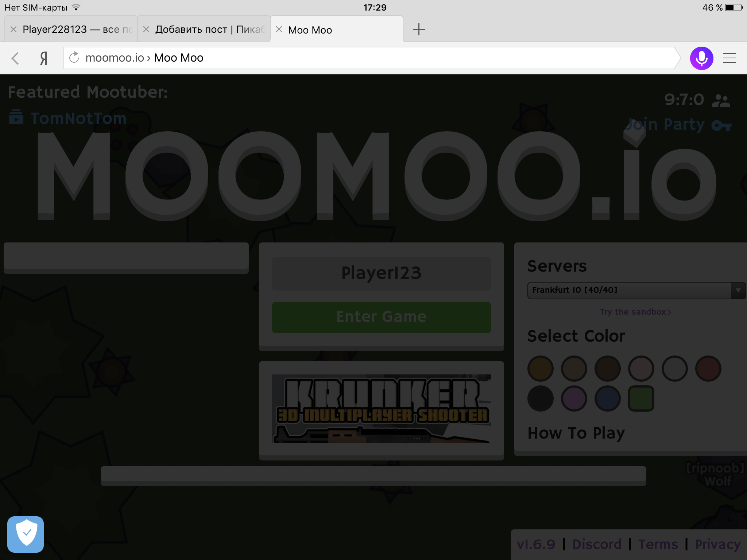This screenshot has width=747, height=560.
Task: Click the Players icon next to 9:7:0
Action: tap(722, 100)
